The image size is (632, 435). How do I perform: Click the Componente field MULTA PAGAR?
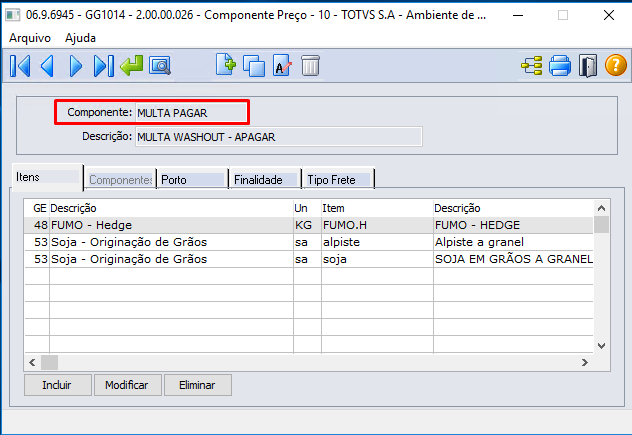191,113
